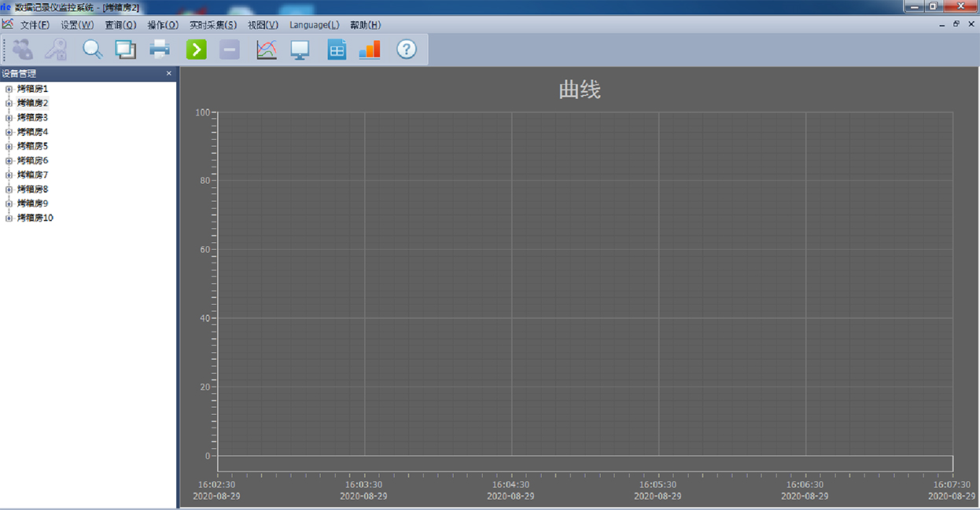The height and width of the screenshot is (510, 980).
Task: Open help with the question mark icon
Action: click(406, 50)
